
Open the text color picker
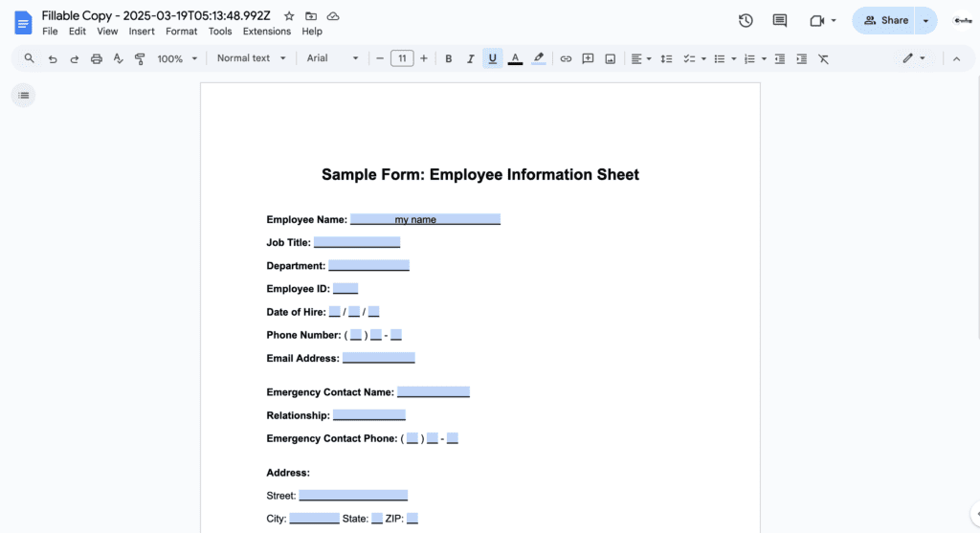[515, 58]
